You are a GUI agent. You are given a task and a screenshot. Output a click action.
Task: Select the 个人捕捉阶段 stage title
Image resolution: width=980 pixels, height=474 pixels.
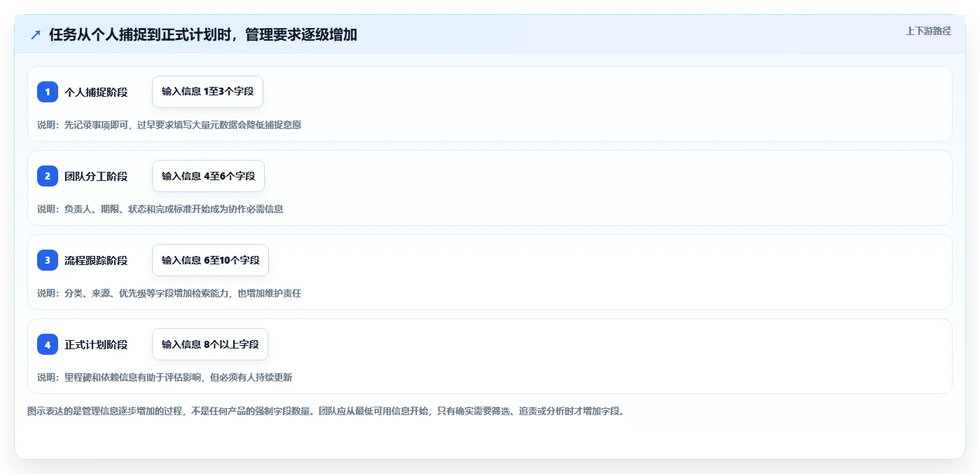[96, 92]
